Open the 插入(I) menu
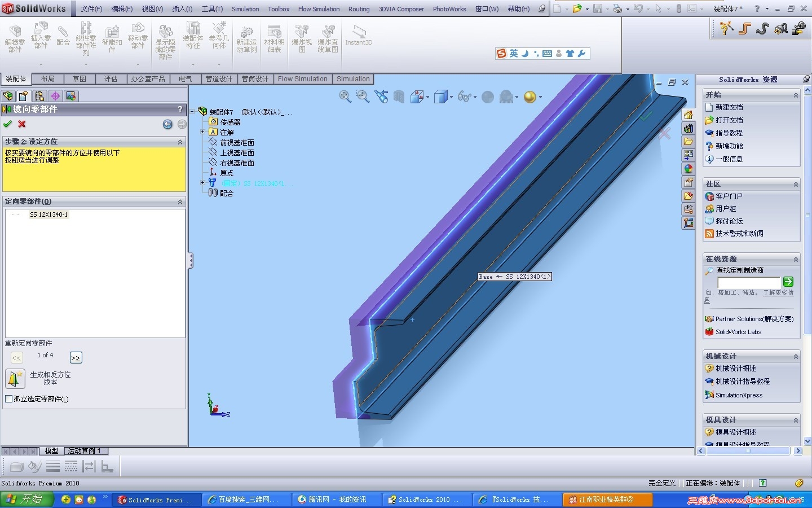Screen dimensions: 812x508 click(x=182, y=9)
